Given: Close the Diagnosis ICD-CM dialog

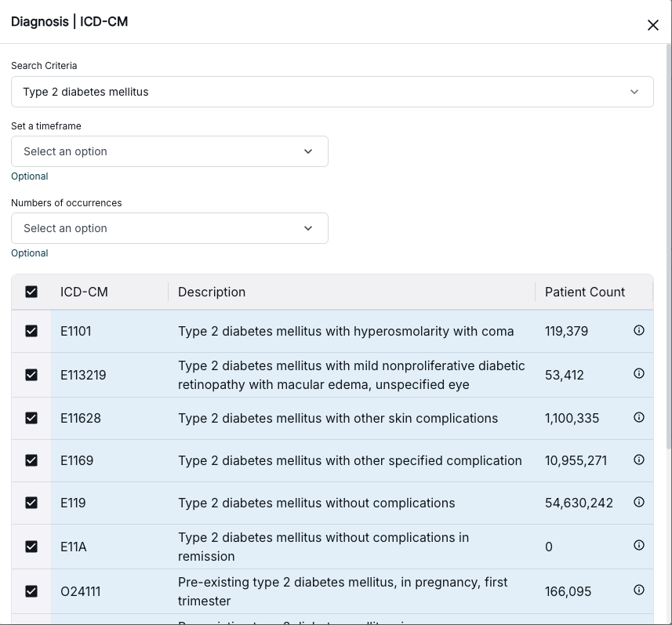Looking at the screenshot, I should (652, 25).
